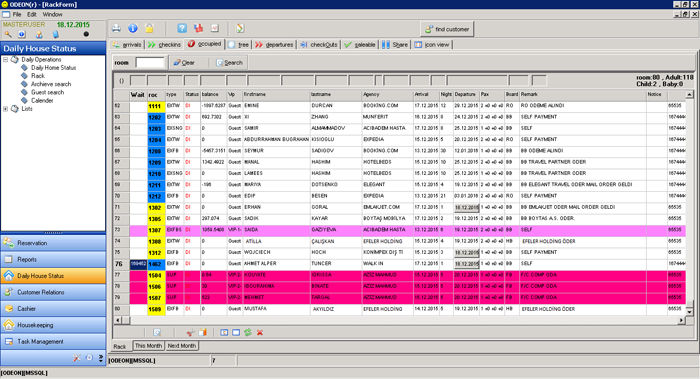
Task: Click the round settings icon at sidebar bottom
Action: (89, 358)
